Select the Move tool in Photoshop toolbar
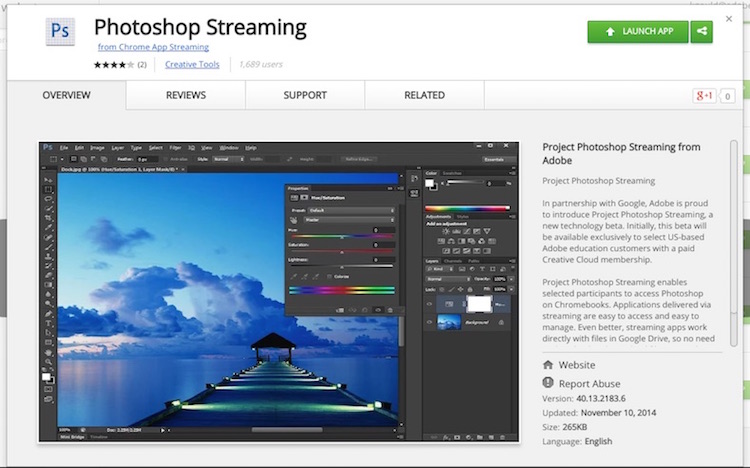The image size is (750, 468). click(48, 180)
